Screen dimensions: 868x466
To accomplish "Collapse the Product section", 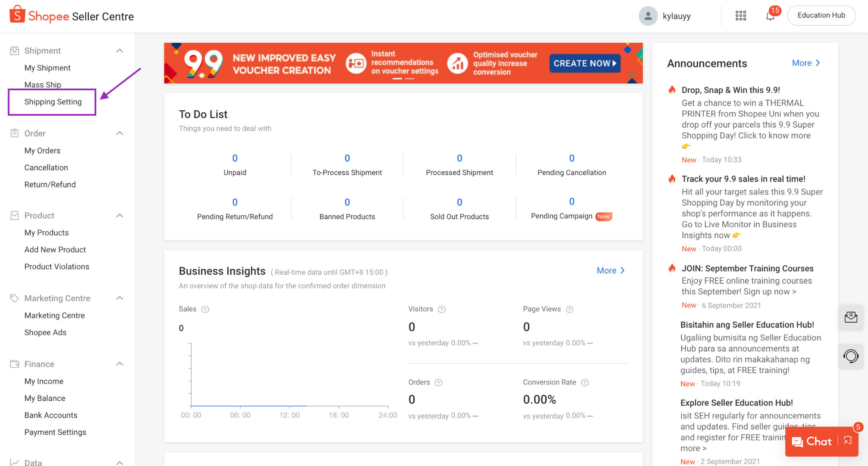I will (120, 215).
